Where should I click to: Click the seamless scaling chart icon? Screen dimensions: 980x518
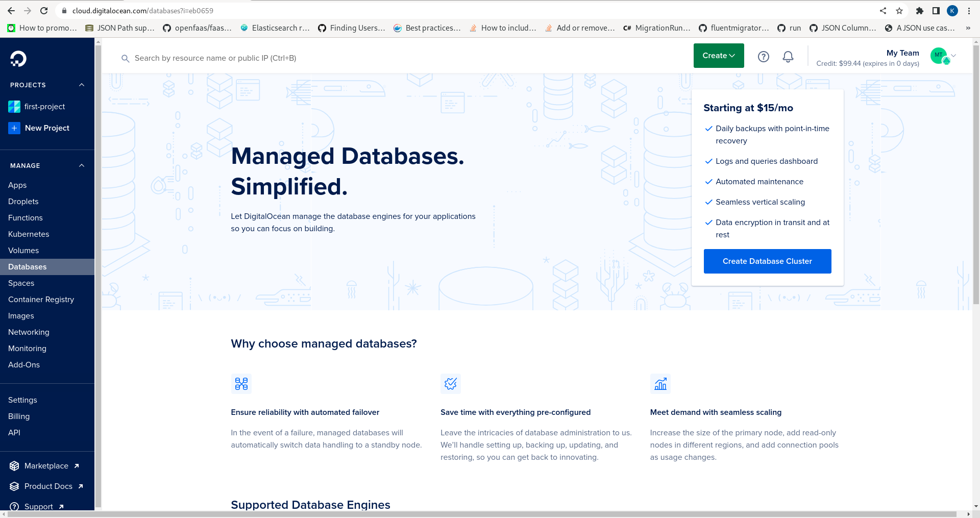660,384
